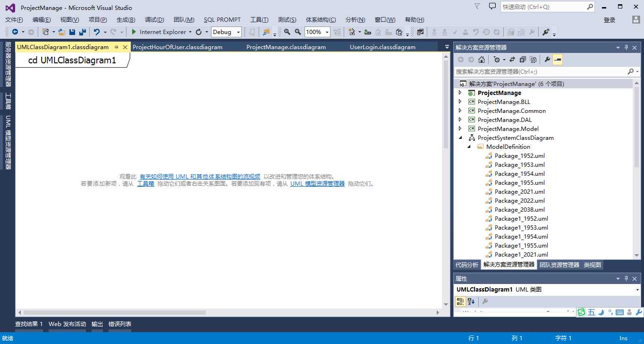The image size is (644, 344).
Task: Toggle the Preview Selected Items button
Action: [558, 60]
